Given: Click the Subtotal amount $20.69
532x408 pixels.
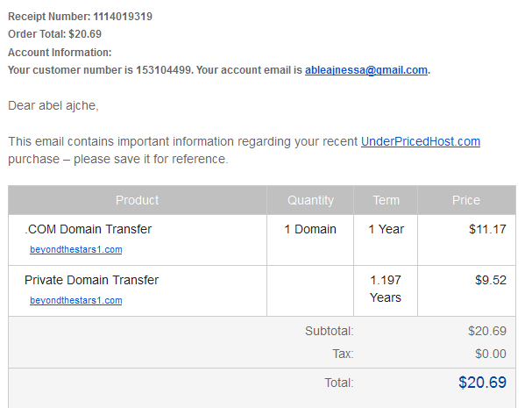Looking at the screenshot, I should pos(487,331).
